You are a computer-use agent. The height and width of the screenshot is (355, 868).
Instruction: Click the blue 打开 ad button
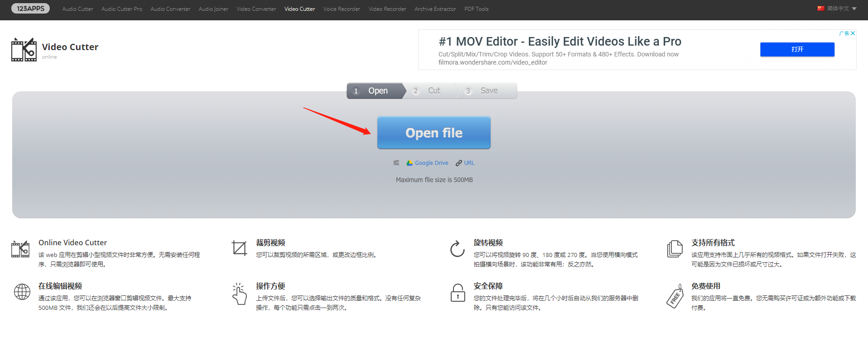coord(797,49)
